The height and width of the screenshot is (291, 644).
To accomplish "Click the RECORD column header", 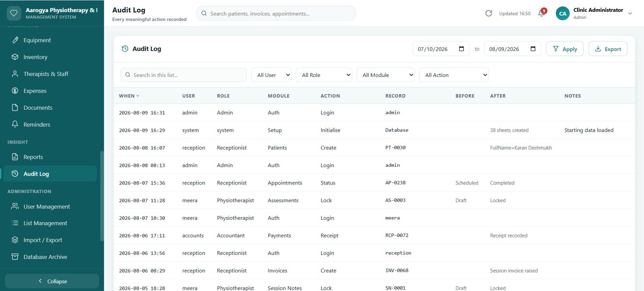I will click(x=395, y=96).
